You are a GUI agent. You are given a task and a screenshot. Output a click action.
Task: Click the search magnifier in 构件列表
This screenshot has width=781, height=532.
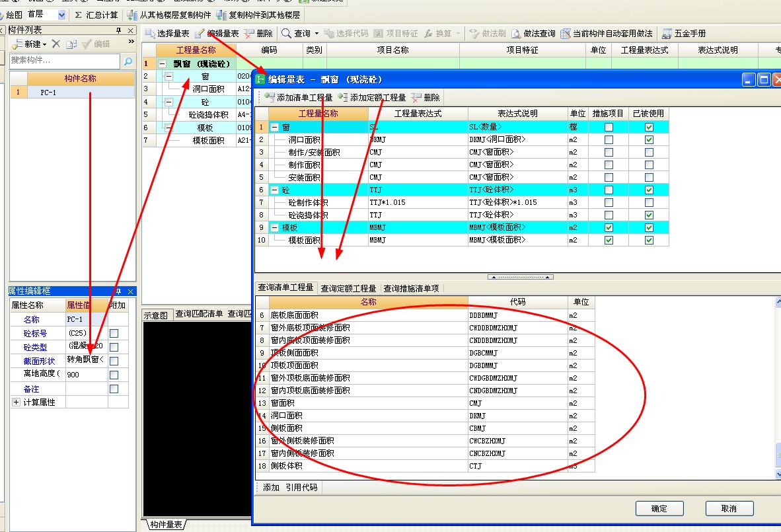128,61
